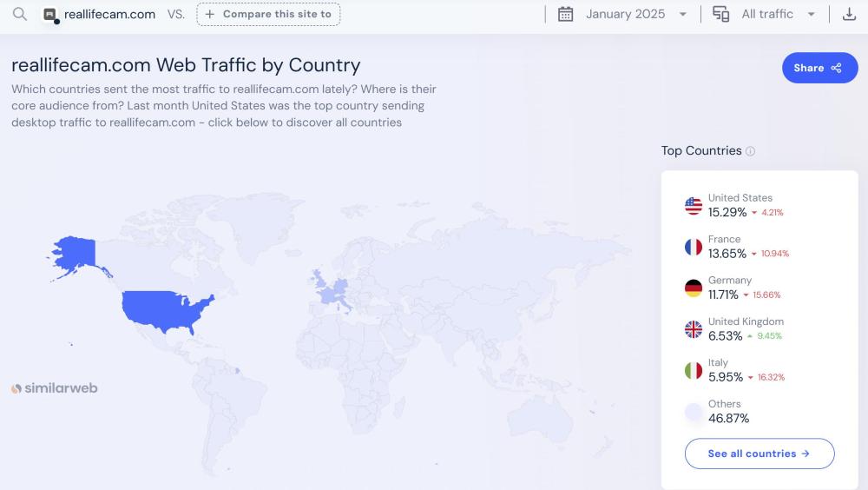Click the Alaska region on the map
The image size is (868, 490).
click(74, 252)
